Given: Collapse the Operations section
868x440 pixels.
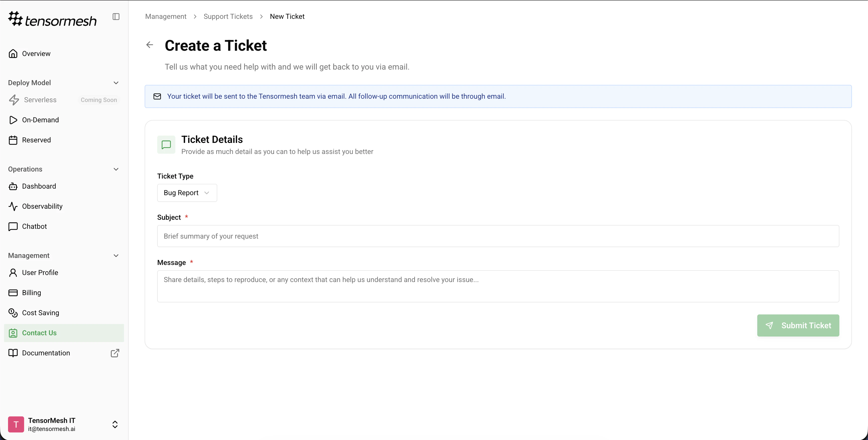Looking at the screenshot, I should coord(116,169).
